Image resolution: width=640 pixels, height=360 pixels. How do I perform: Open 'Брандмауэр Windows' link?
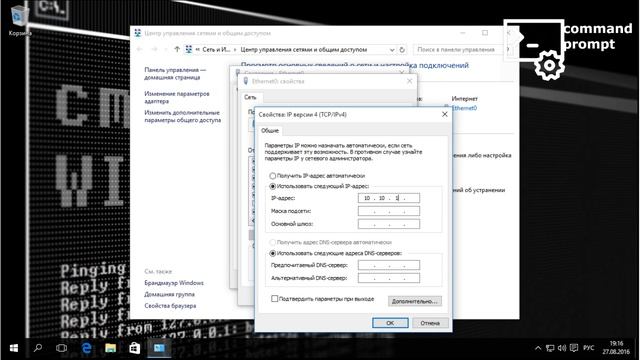(x=174, y=282)
